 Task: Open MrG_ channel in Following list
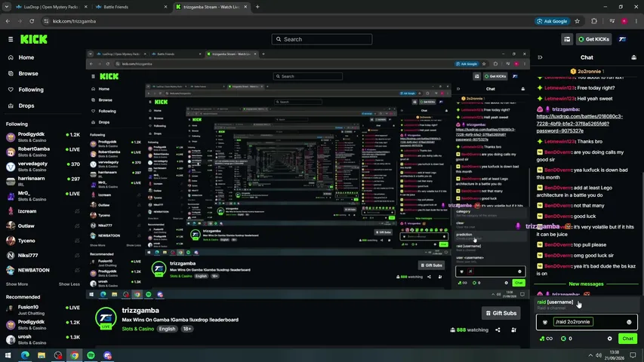tap(43, 196)
